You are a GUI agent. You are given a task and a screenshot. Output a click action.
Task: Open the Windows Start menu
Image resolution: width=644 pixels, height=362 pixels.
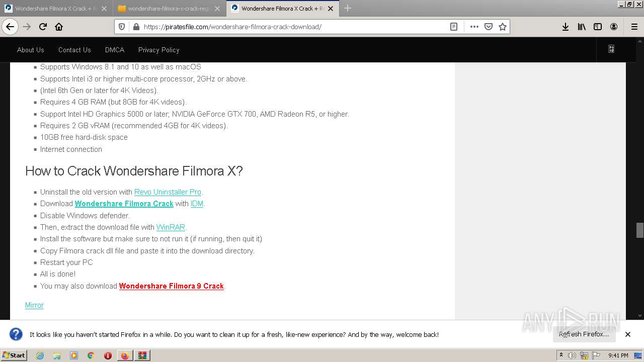pos(14,355)
